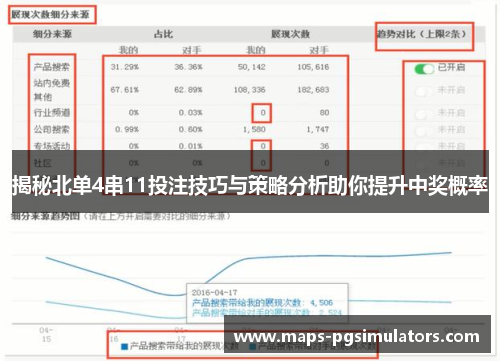Click the 占比 column header
This screenshot has width=500, height=362.
(163, 34)
